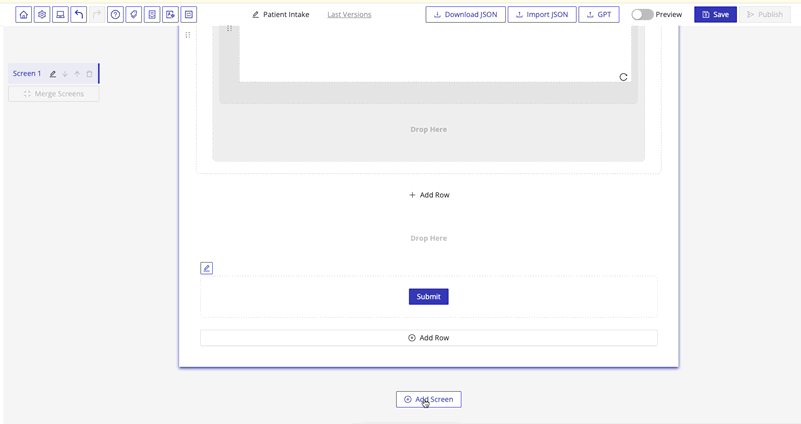The height and width of the screenshot is (424, 801).
Task: Click the Add Screen button
Action: [428, 399]
